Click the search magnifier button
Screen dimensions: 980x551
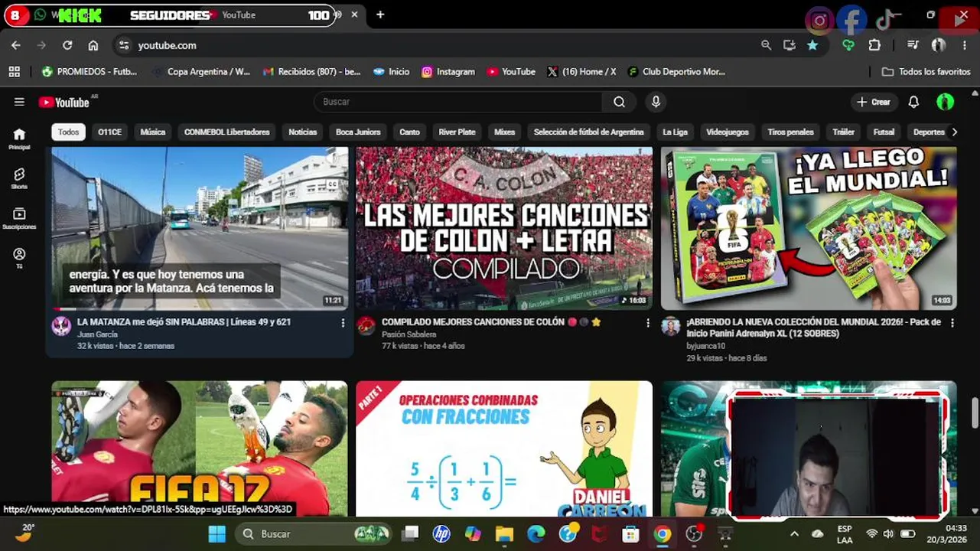click(x=619, y=102)
